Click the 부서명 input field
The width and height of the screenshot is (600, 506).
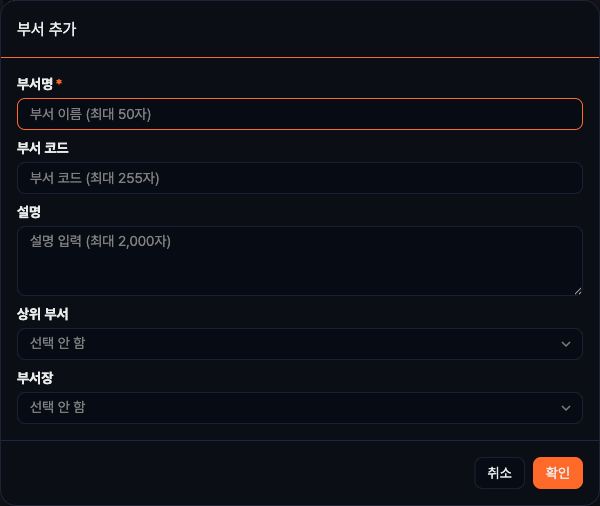(x=300, y=114)
